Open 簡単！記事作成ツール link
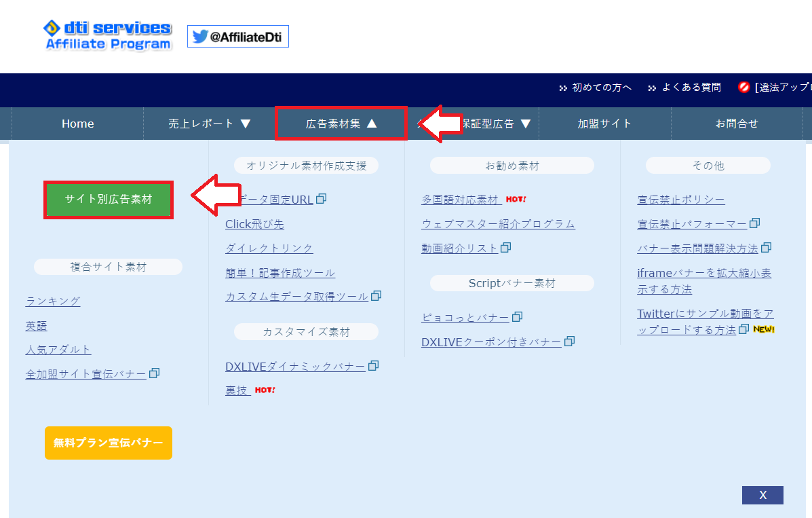Screen dimensions: 812x518 [x=280, y=273]
